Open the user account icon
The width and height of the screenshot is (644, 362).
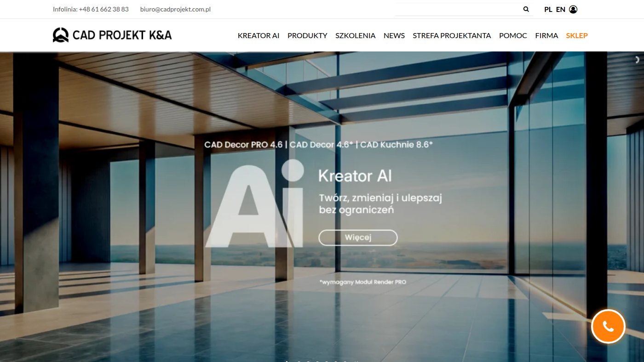[x=573, y=9]
